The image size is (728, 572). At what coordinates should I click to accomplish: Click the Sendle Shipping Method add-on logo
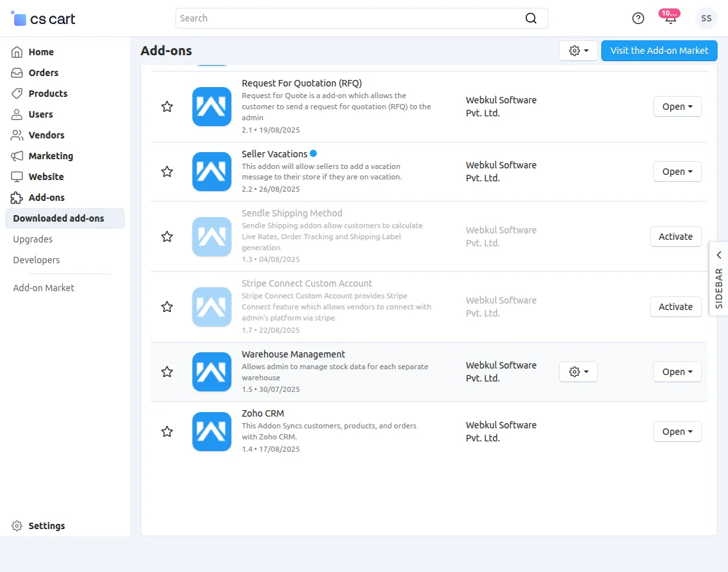[x=212, y=237]
